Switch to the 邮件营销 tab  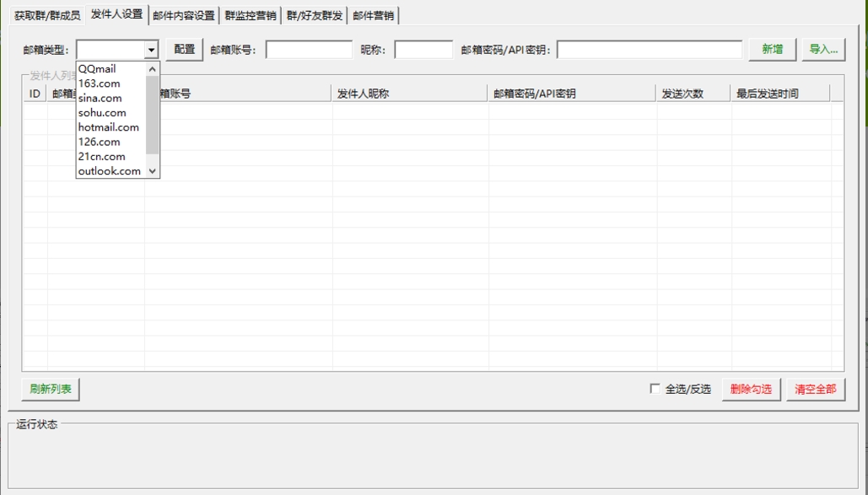pos(374,15)
